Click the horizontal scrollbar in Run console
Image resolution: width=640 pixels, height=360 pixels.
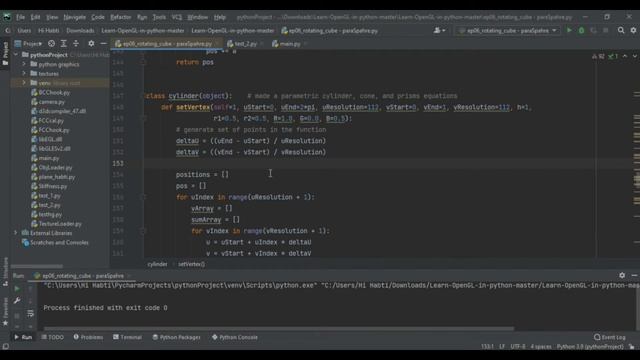tap(279, 328)
